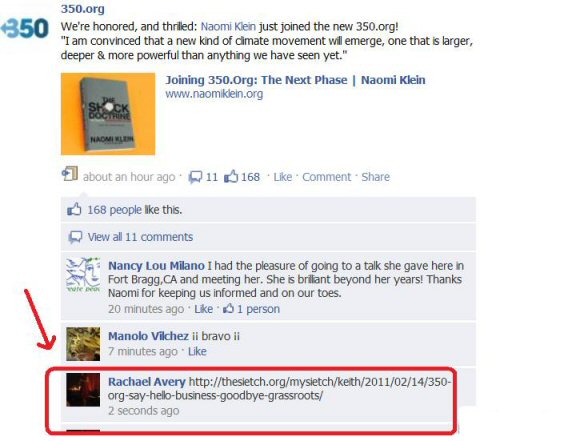The image size is (568, 441).
Task: Click Comment on the 350.org post
Action: [x=326, y=177]
